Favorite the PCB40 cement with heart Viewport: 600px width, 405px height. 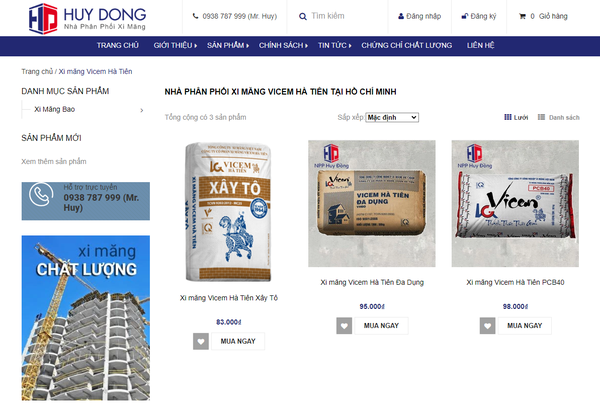[x=487, y=326]
